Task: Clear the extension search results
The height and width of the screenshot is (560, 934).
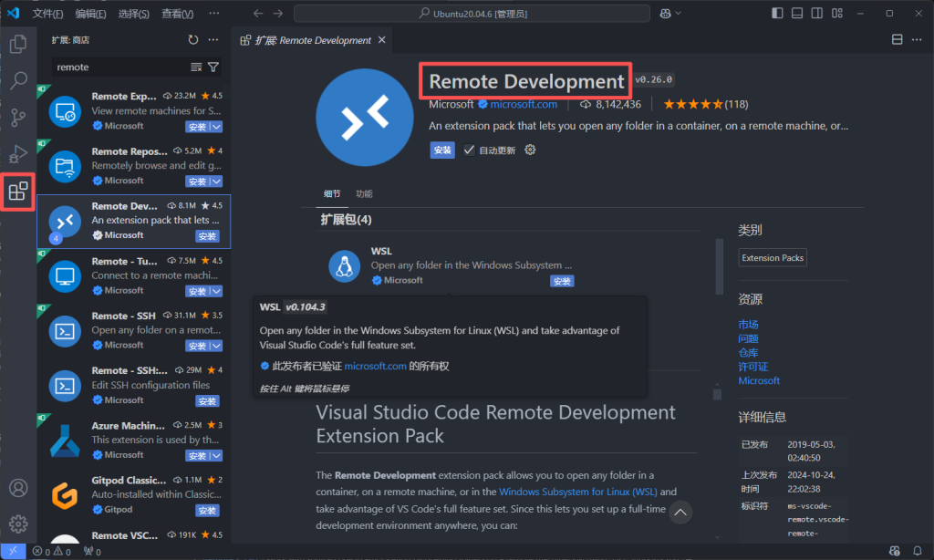Action: pos(196,67)
